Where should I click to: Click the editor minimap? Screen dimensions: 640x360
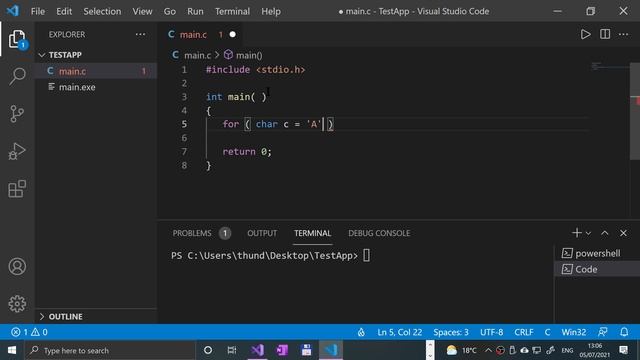(x=609, y=66)
